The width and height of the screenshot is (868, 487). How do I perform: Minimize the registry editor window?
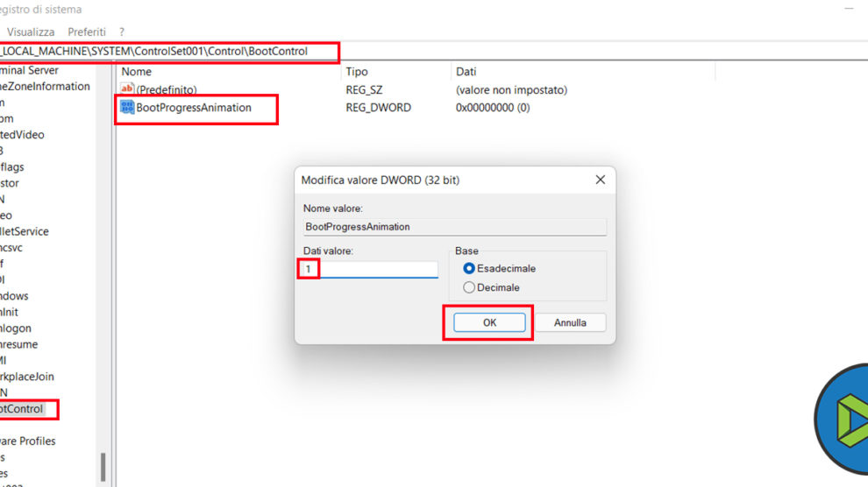point(850,10)
